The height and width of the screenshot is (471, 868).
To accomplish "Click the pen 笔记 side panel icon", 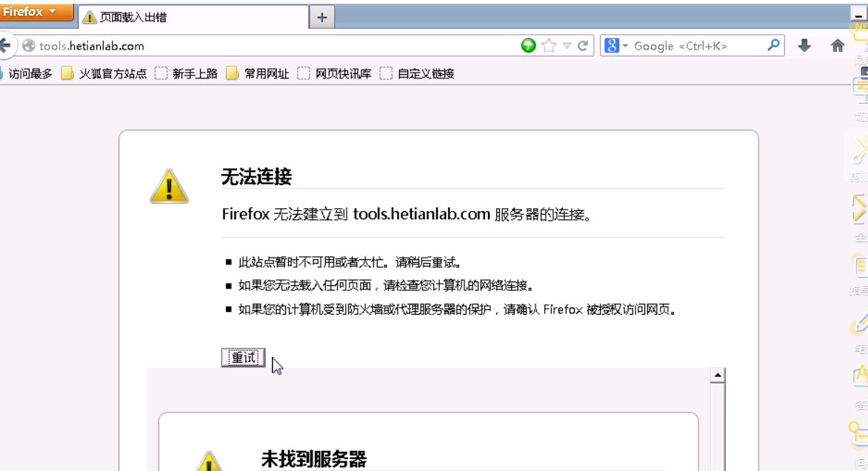I will pos(861,324).
